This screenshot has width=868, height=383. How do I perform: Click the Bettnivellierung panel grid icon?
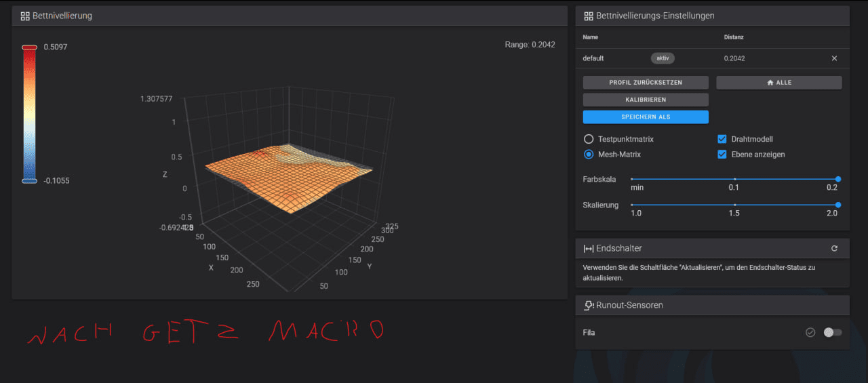[25, 16]
